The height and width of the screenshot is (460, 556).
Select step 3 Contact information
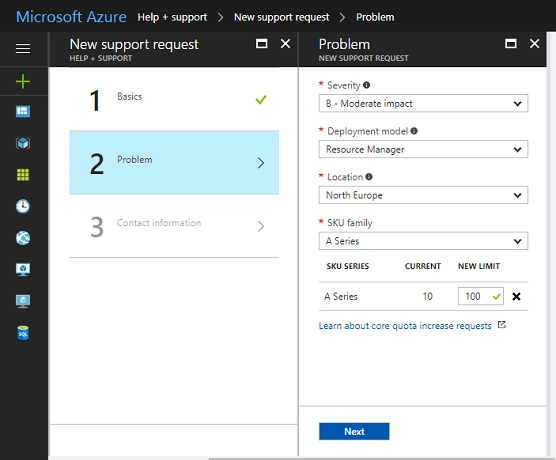click(x=174, y=226)
